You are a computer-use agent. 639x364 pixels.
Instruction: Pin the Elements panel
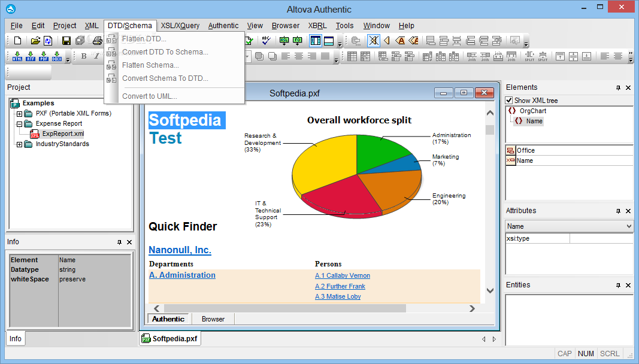[x=618, y=87]
